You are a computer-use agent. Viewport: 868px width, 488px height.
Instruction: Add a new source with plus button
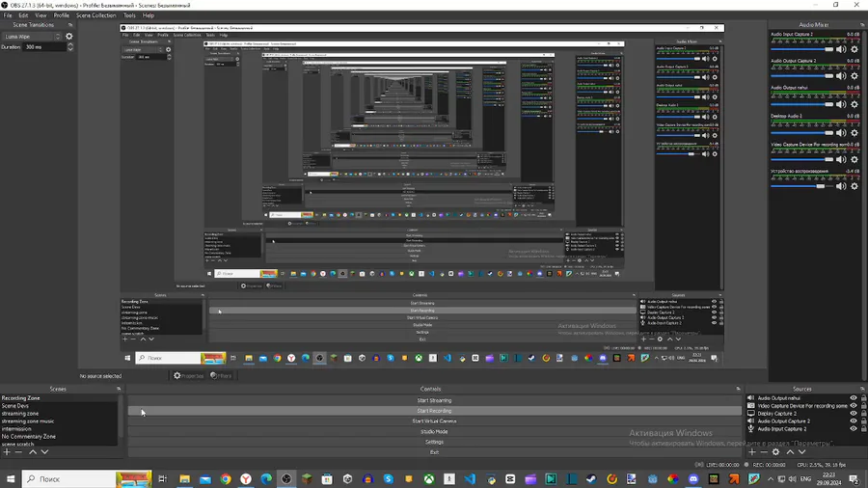coord(751,452)
